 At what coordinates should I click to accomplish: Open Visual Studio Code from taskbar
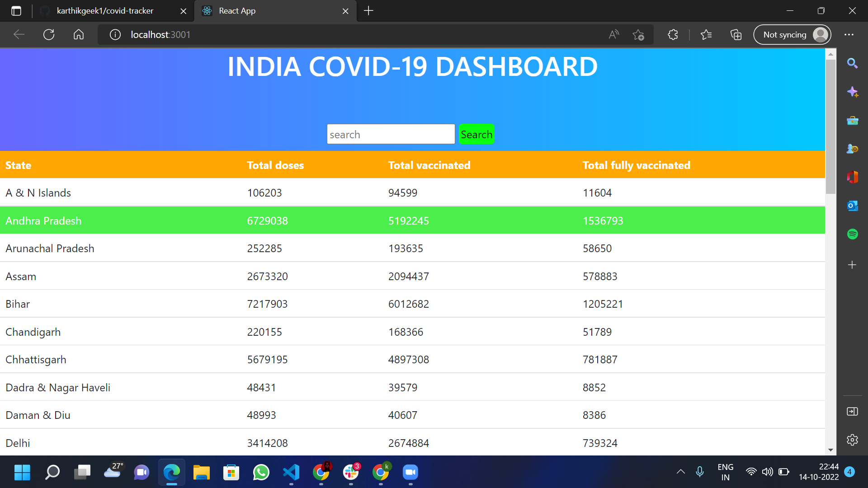[x=291, y=473]
